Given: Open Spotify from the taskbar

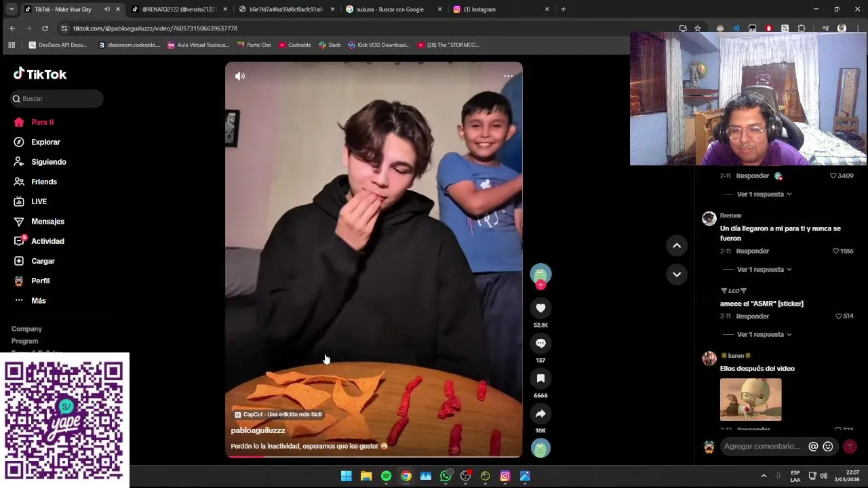Looking at the screenshot, I should [386, 476].
